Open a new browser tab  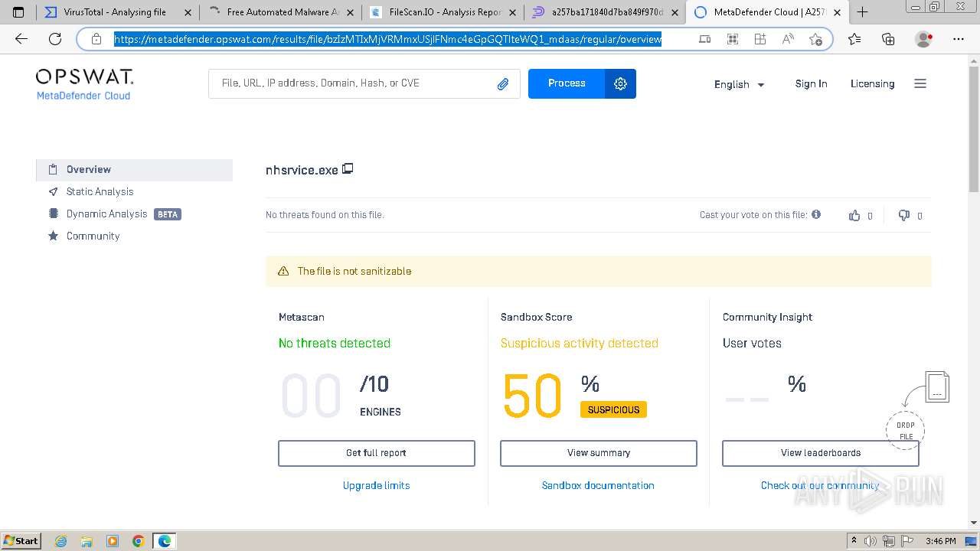coord(863,12)
